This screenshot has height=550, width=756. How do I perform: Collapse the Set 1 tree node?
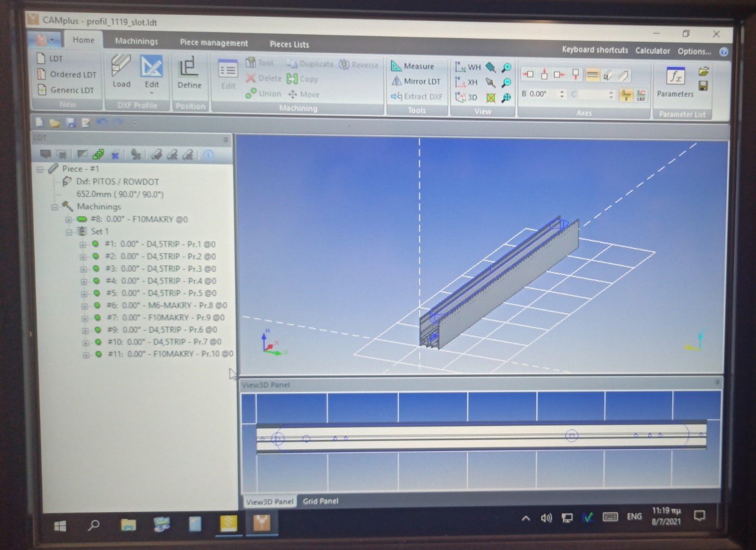click(69, 232)
